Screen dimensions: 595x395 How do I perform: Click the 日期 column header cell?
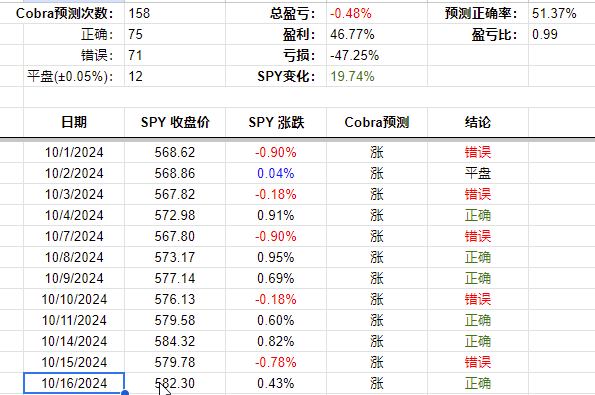[74, 122]
